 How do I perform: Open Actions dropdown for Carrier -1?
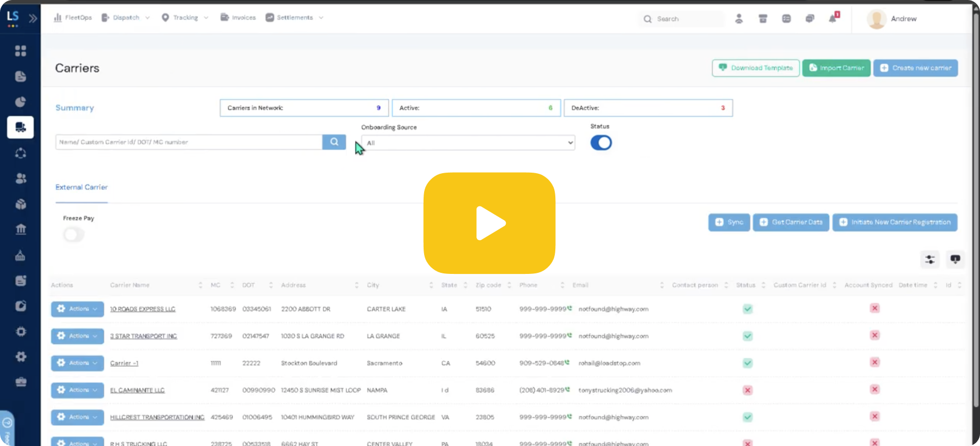pos(77,363)
